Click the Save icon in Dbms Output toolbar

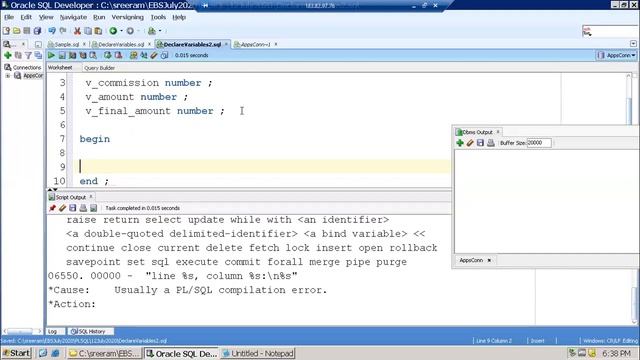coord(480,143)
